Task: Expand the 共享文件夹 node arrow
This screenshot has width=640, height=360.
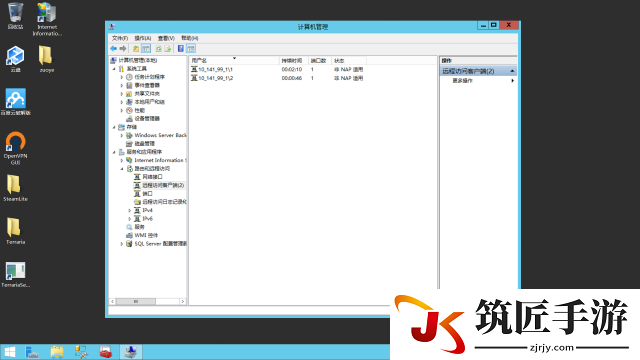Action: tap(122, 93)
